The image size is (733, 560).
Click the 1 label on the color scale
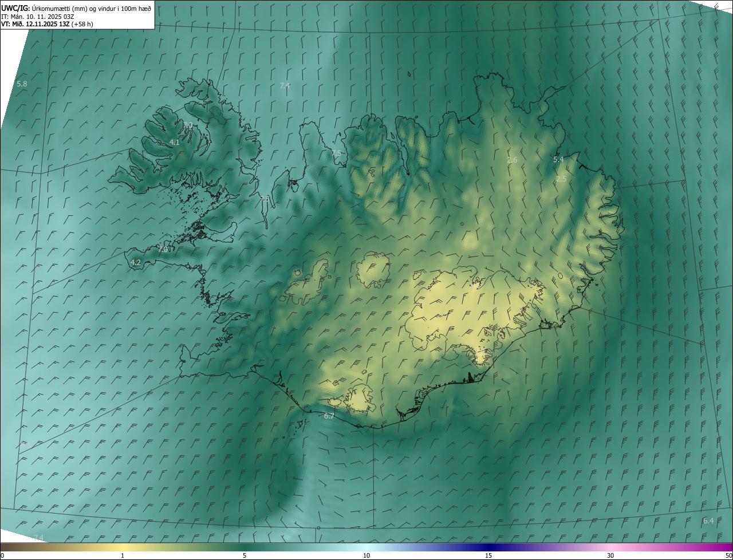pos(123,556)
